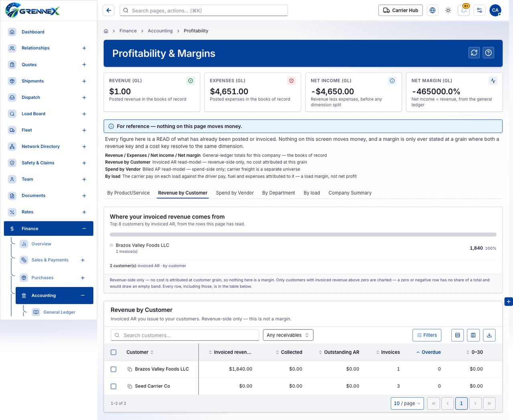Viewport: 513px width, 420px height.
Task: Open Finance breadcrumb link
Action: coord(128,31)
